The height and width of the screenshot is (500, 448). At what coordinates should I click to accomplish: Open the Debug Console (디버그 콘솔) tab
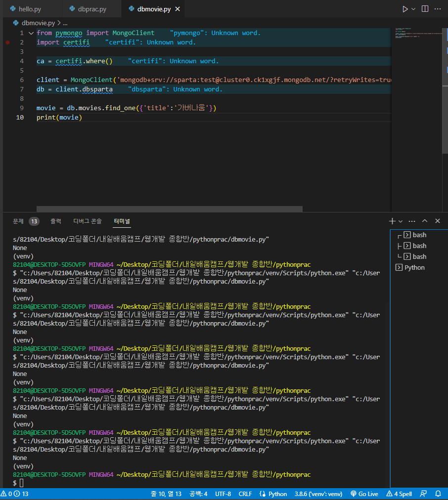(88, 221)
